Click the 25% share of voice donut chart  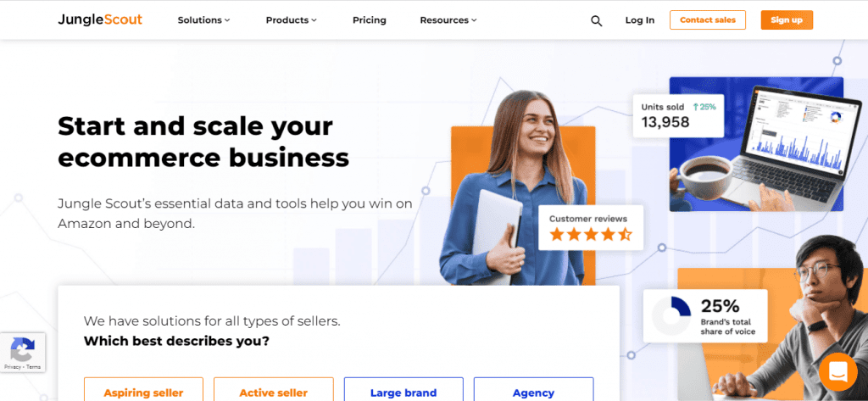tap(671, 315)
